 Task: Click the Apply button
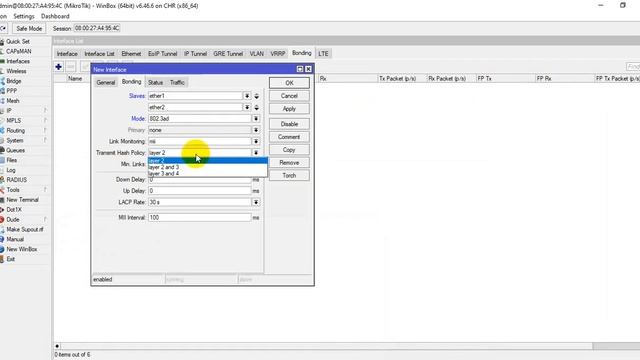click(x=289, y=109)
